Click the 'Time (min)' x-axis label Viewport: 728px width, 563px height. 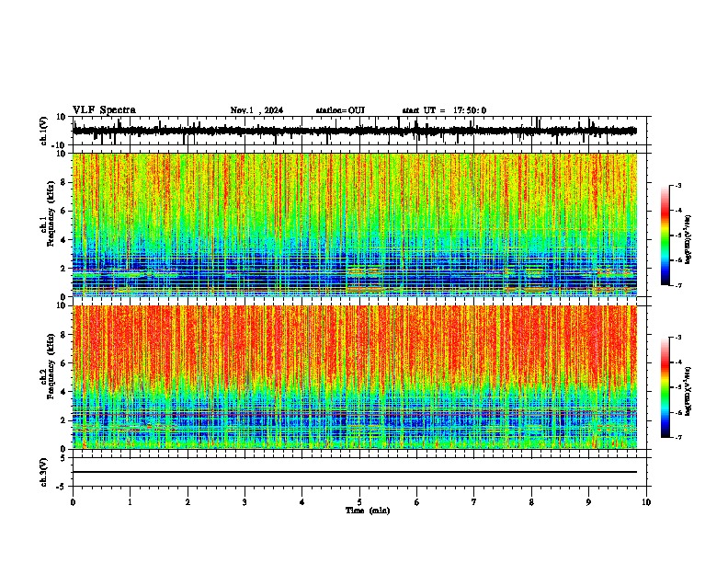[368, 511]
